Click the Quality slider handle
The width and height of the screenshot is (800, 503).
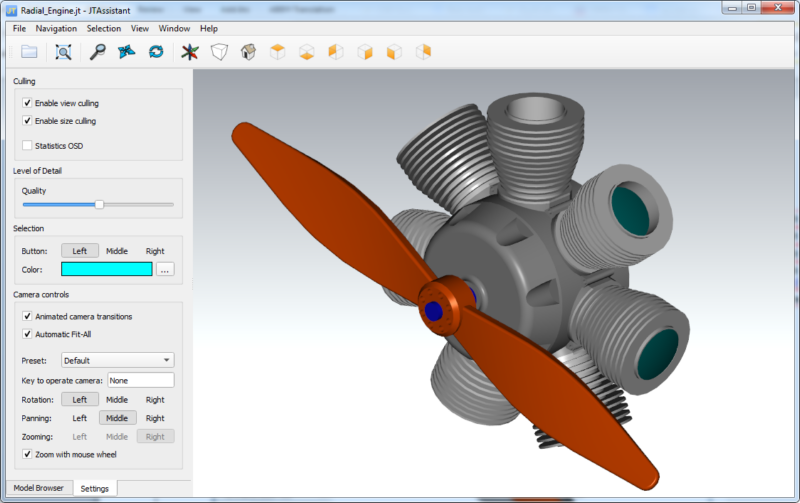coord(99,204)
